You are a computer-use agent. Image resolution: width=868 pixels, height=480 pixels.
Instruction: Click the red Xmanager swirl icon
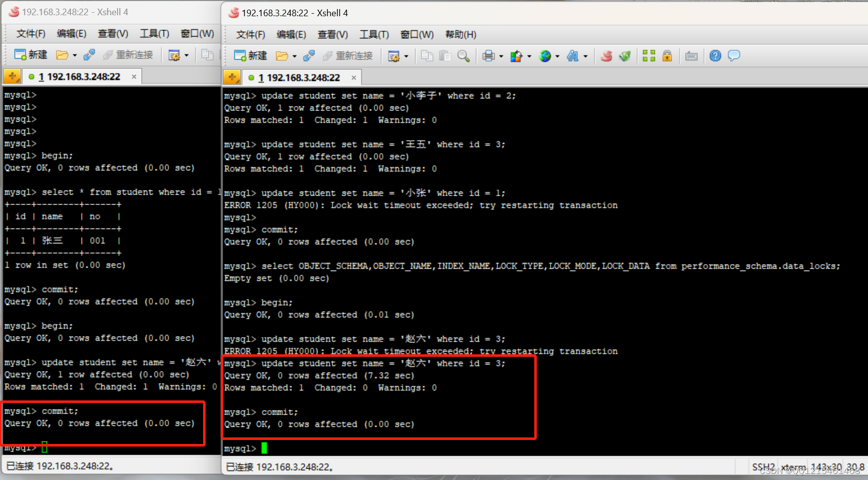click(x=607, y=56)
